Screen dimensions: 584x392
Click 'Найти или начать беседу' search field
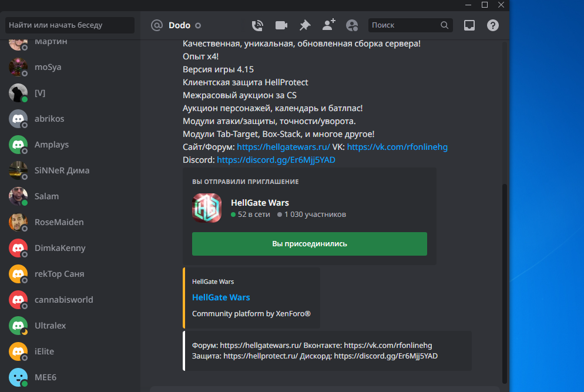point(70,25)
